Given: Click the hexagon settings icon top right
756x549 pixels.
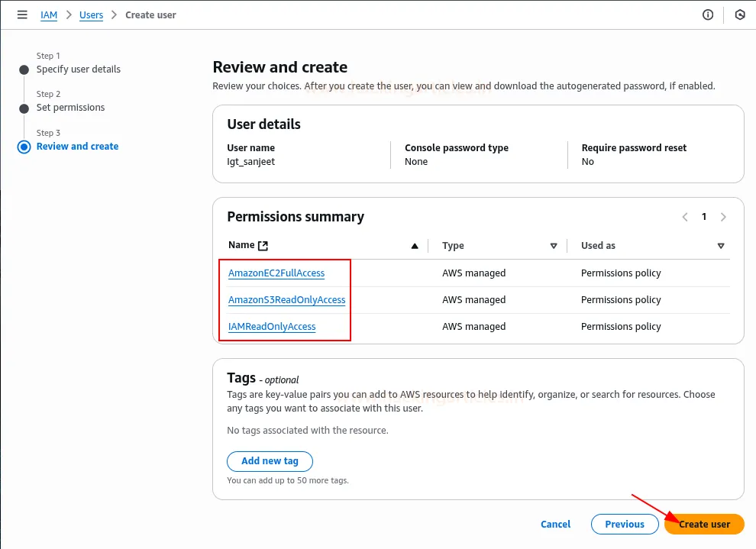Looking at the screenshot, I should [x=739, y=15].
